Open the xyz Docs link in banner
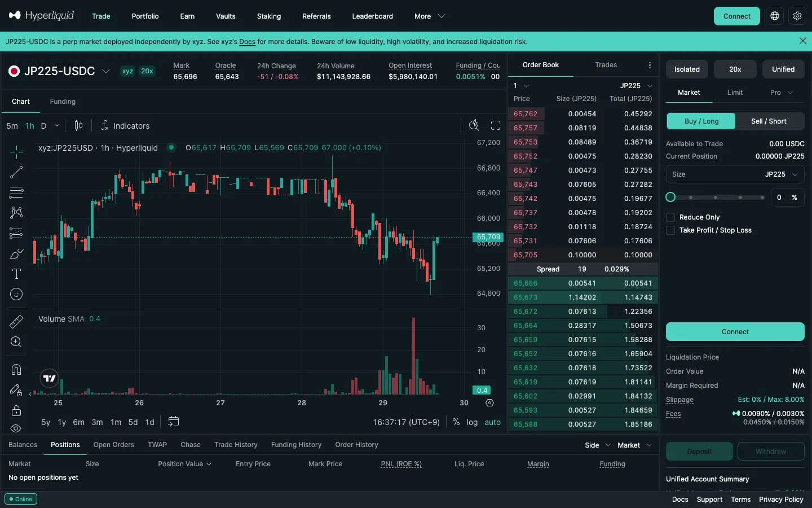The width and height of the screenshot is (812, 508). coord(248,41)
